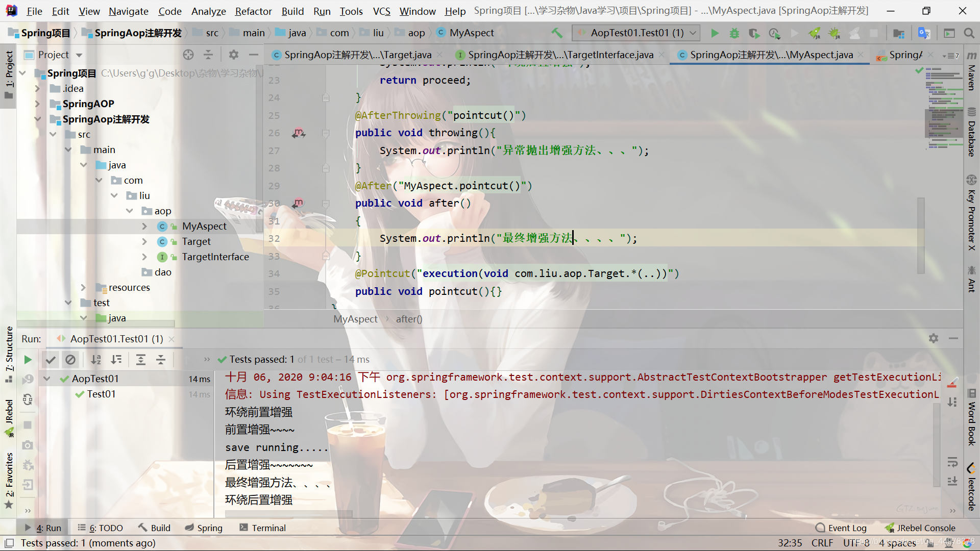This screenshot has width=980, height=551.
Task: Switch to TargetInterface.java editor tab
Action: [560, 55]
